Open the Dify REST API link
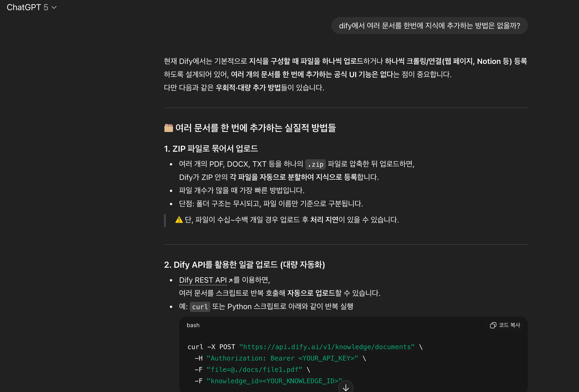Image resolution: width=579 pixels, height=392 pixels. (203, 280)
